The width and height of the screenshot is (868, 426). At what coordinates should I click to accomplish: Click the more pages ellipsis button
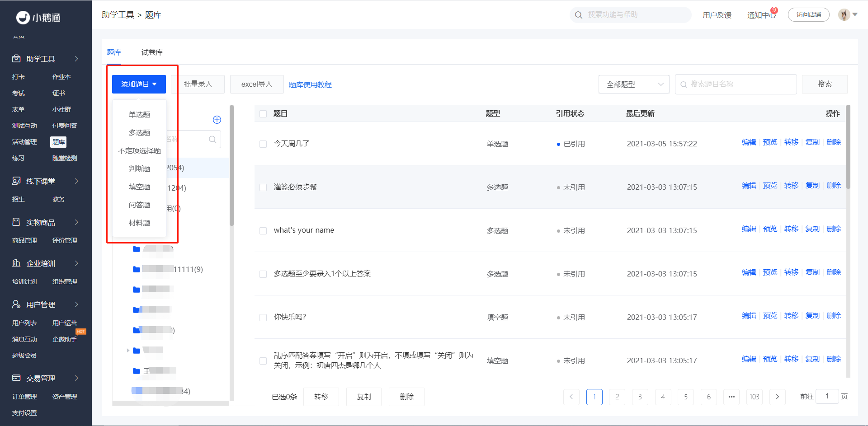click(731, 397)
